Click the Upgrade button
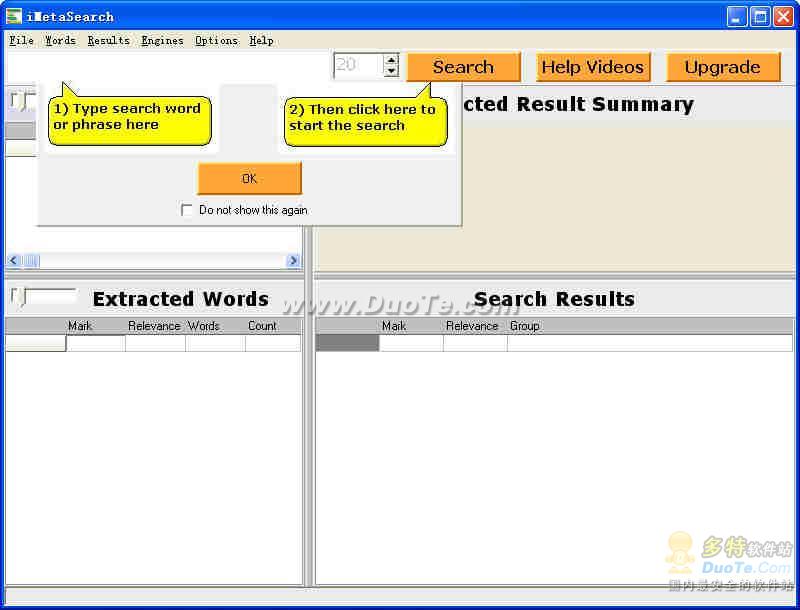This screenshot has height=610, width=800. tap(723, 67)
